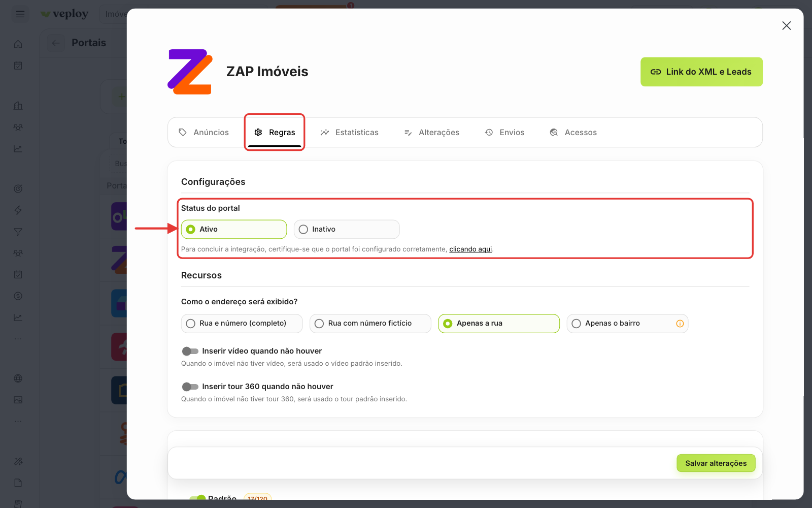Open the image gallery sidebar icon
The width and height of the screenshot is (812, 508).
point(18,400)
